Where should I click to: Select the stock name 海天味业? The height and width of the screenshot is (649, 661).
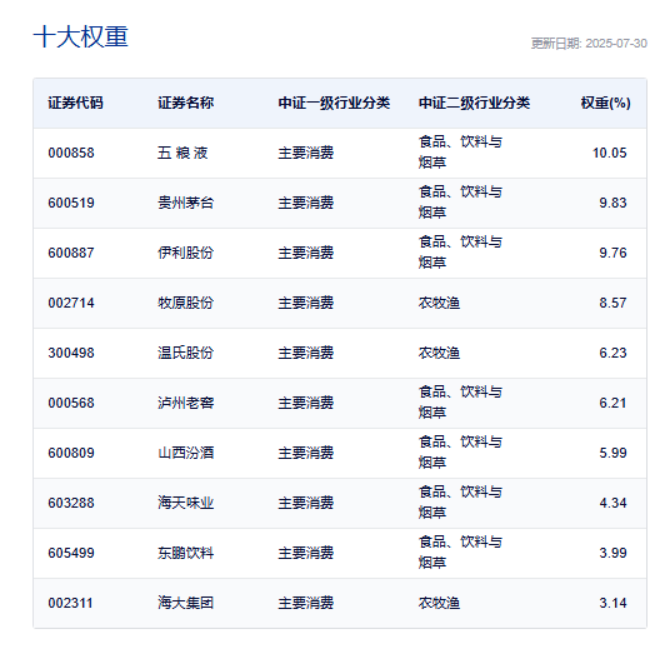pyautogui.click(x=186, y=503)
